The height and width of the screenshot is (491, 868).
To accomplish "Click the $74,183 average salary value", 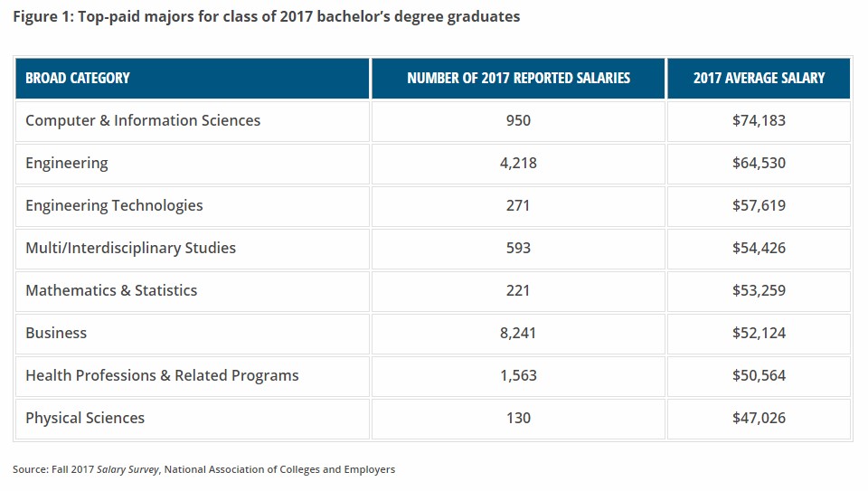I will [x=759, y=120].
